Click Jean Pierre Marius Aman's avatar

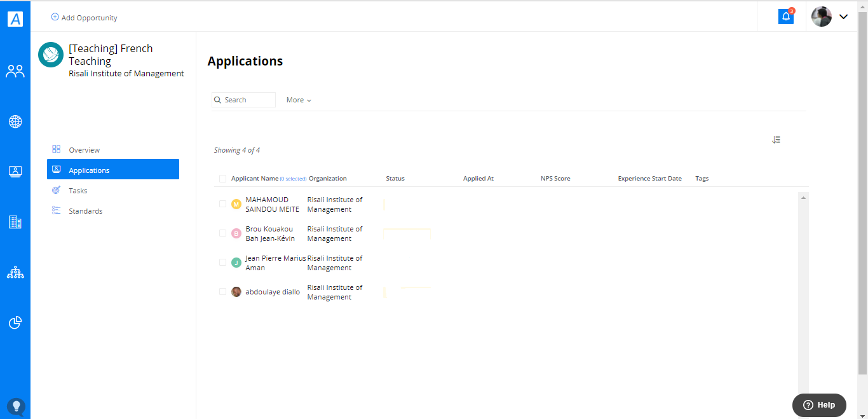coord(236,263)
